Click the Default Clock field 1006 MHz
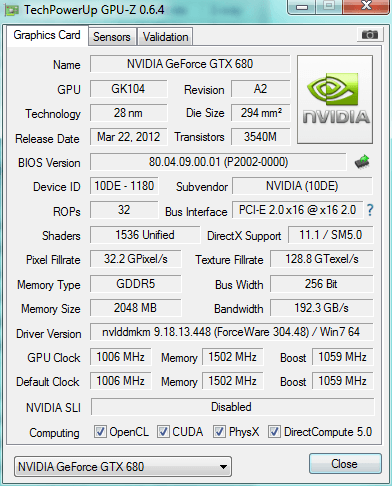 (120, 381)
